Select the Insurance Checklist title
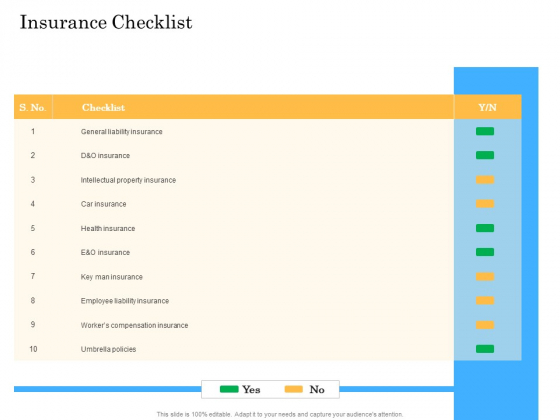 106,22
